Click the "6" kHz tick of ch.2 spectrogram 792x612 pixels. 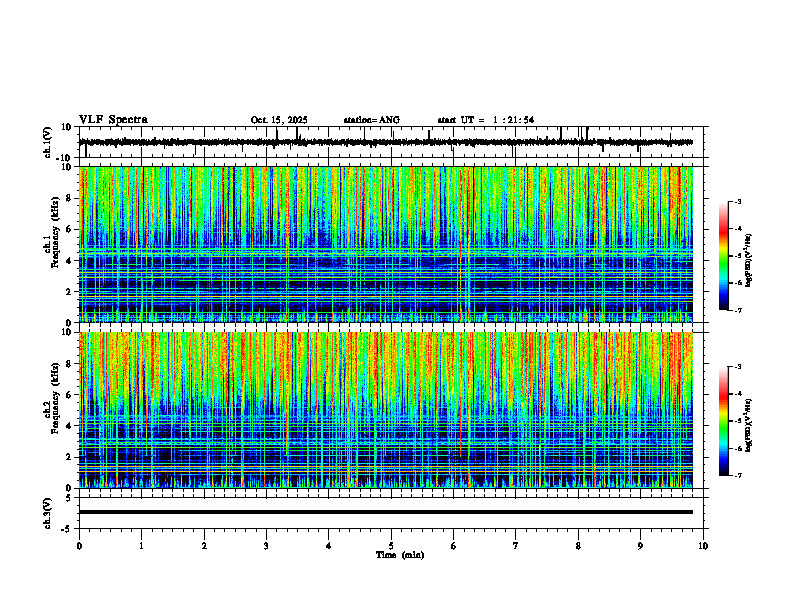pyautogui.click(x=69, y=395)
